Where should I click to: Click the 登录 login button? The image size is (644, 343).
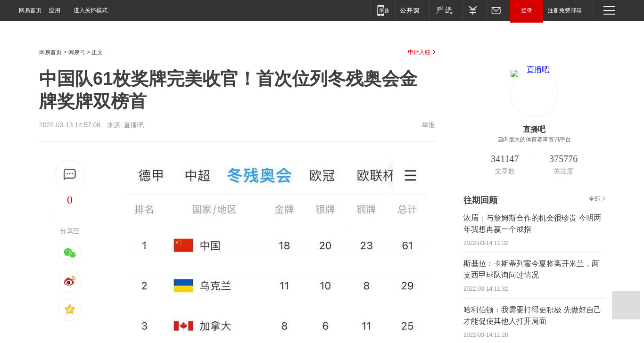tap(527, 11)
